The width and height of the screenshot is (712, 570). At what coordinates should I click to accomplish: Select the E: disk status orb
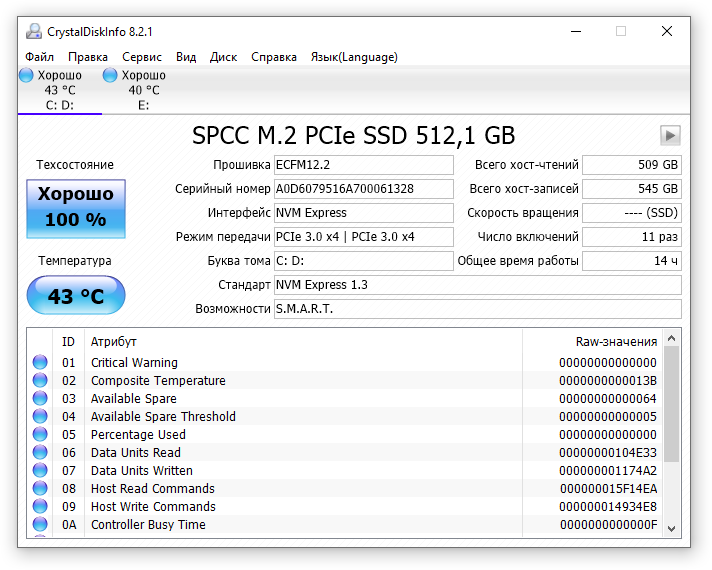pos(110,75)
